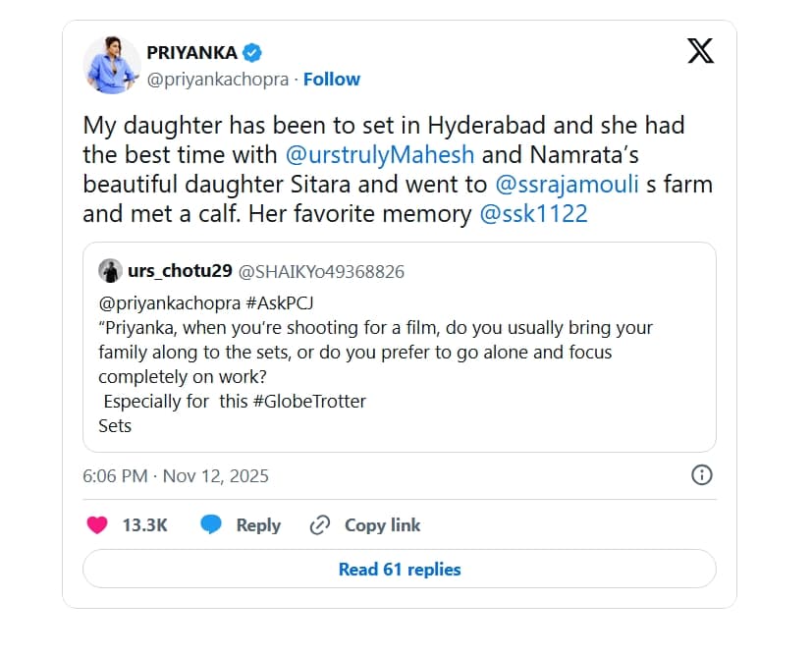The image size is (812, 657).
Task: Click Read 61 replies
Action: coord(398,569)
